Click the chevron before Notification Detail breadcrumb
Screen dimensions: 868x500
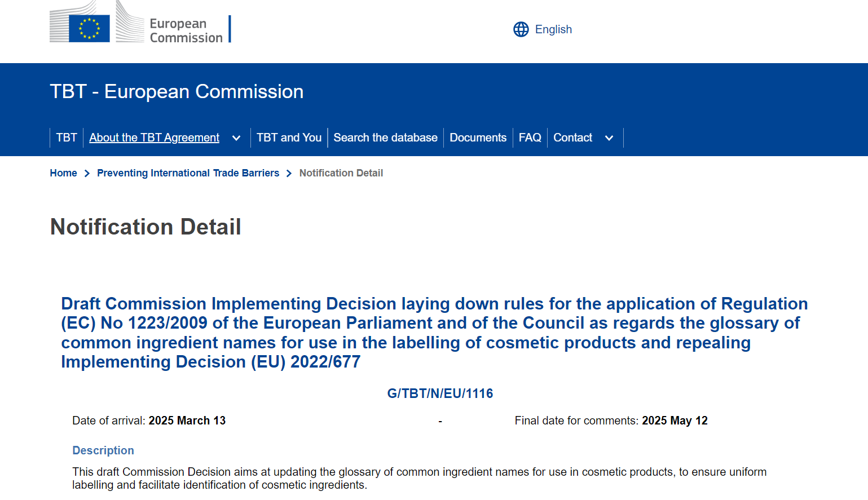tap(289, 174)
